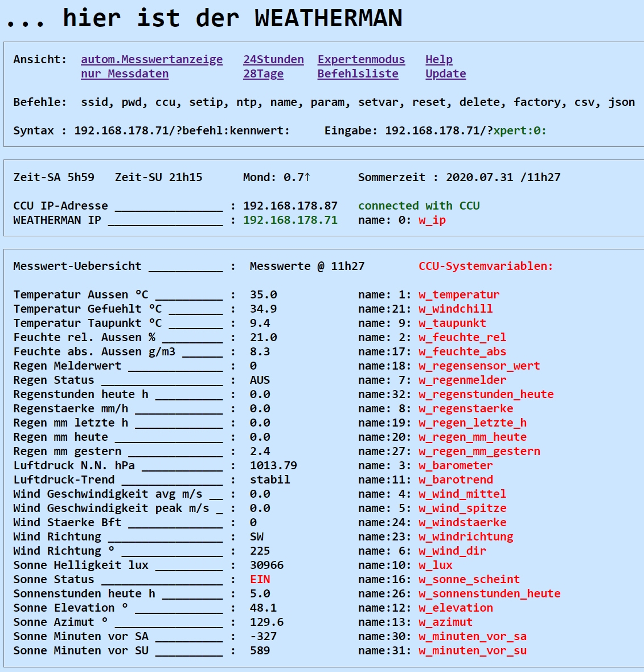Select the Sonnenstunden heute value 5.0

(x=260, y=593)
